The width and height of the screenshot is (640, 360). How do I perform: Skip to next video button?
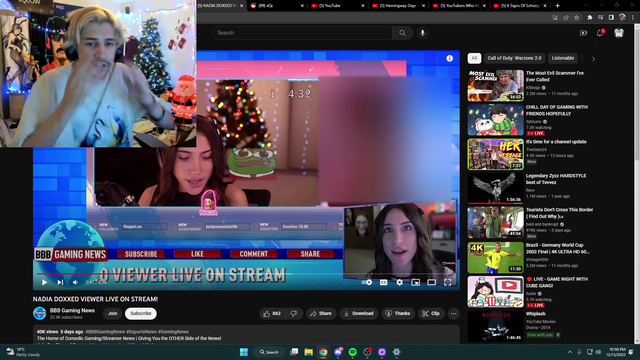pyautogui.click(x=60, y=282)
